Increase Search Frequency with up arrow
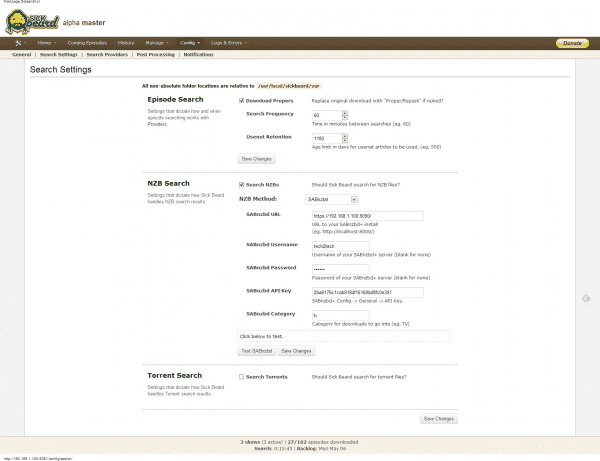The image size is (600, 461). point(345,113)
